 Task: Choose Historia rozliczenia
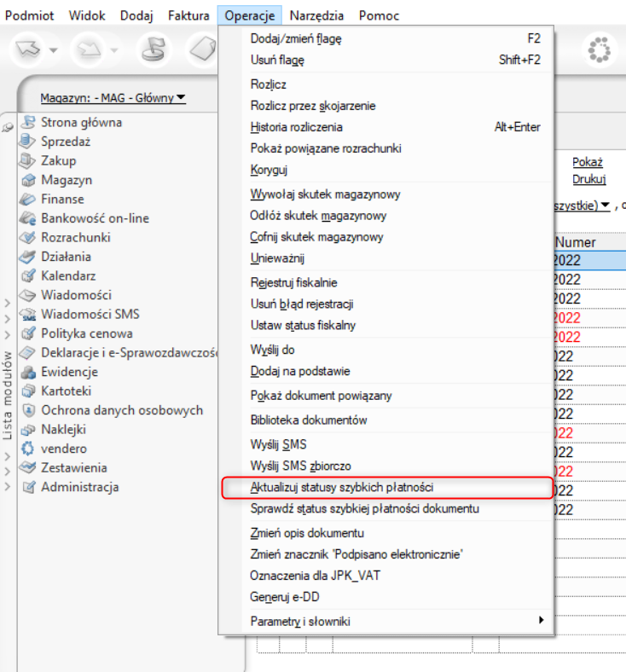pos(387,127)
